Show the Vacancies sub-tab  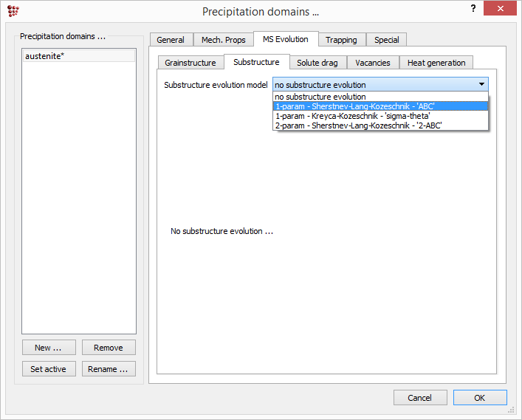[373, 63]
